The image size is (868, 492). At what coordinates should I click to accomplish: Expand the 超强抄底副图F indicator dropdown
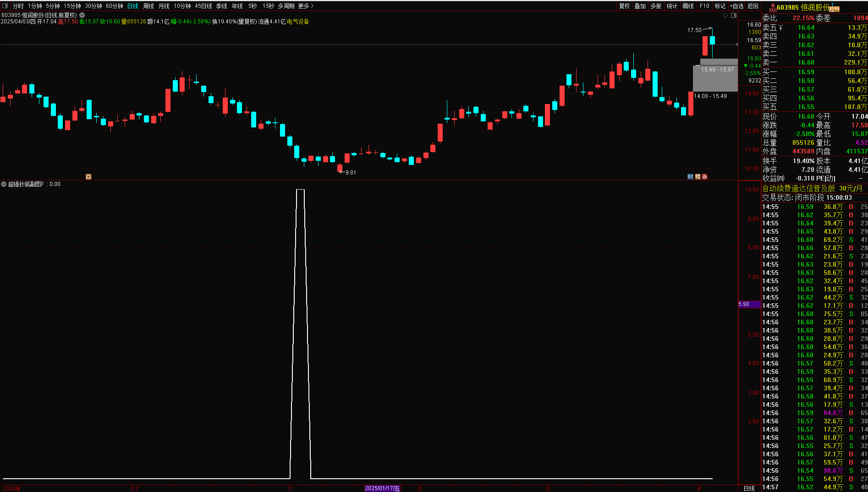(x=4, y=184)
